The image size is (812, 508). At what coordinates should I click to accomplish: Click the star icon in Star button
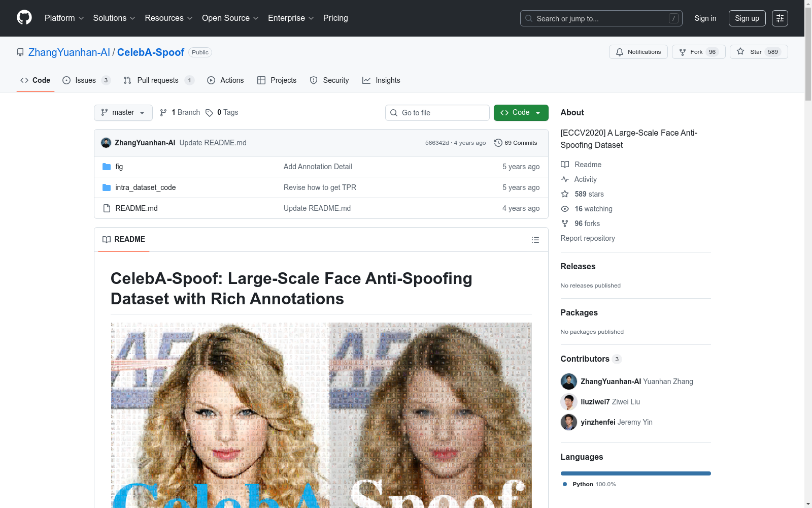(x=740, y=51)
